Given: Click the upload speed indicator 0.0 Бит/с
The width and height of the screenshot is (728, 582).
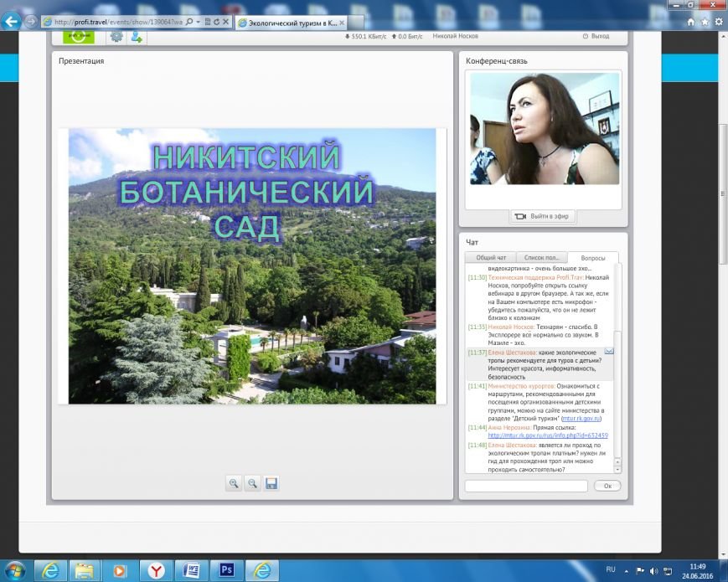Looking at the screenshot, I should click(407, 36).
